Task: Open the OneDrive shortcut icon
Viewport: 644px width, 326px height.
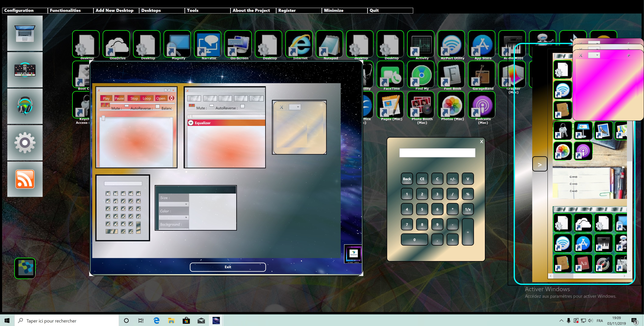Action: pyautogui.click(x=116, y=44)
